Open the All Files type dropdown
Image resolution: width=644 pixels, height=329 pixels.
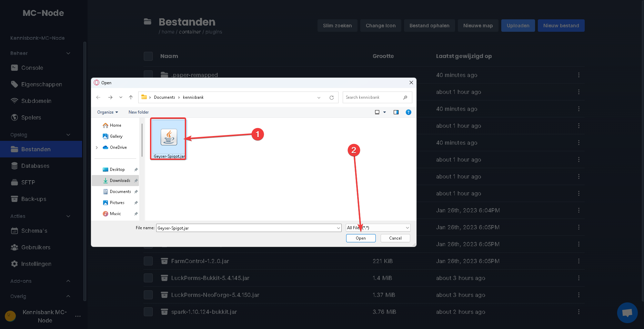coord(378,228)
